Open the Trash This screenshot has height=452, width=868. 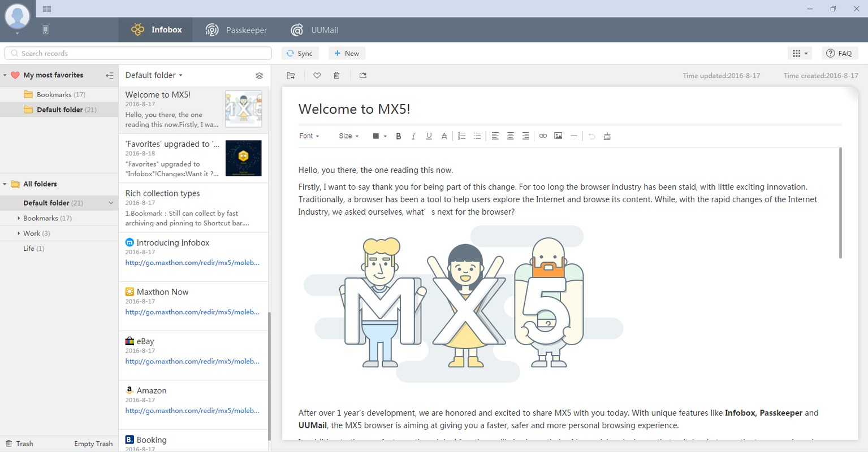pyautogui.click(x=19, y=444)
